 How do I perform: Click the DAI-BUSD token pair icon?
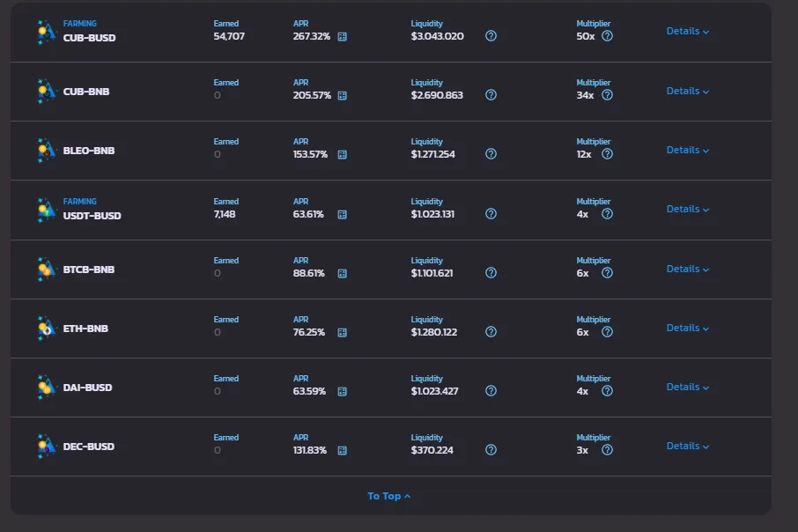46,388
